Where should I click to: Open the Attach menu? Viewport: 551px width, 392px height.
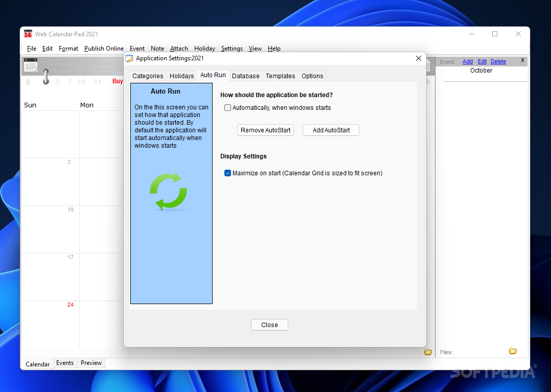(179, 49)
